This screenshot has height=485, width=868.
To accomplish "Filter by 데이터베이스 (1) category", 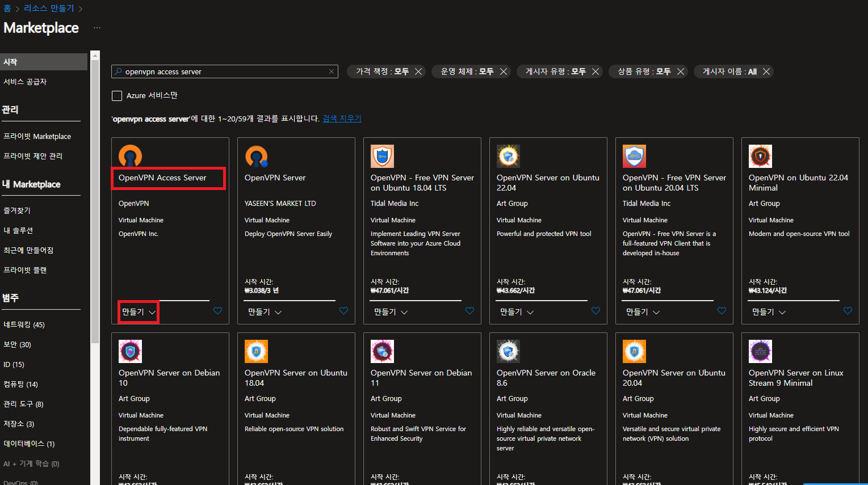I will point(29,444).
